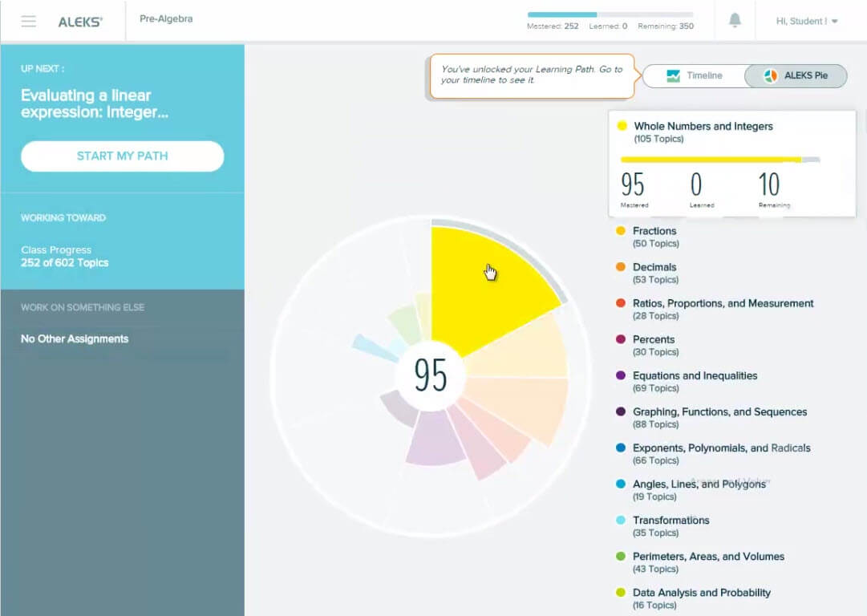Click 'No Other Assignments' text
The image size is (867, 616).
point(75,339)
